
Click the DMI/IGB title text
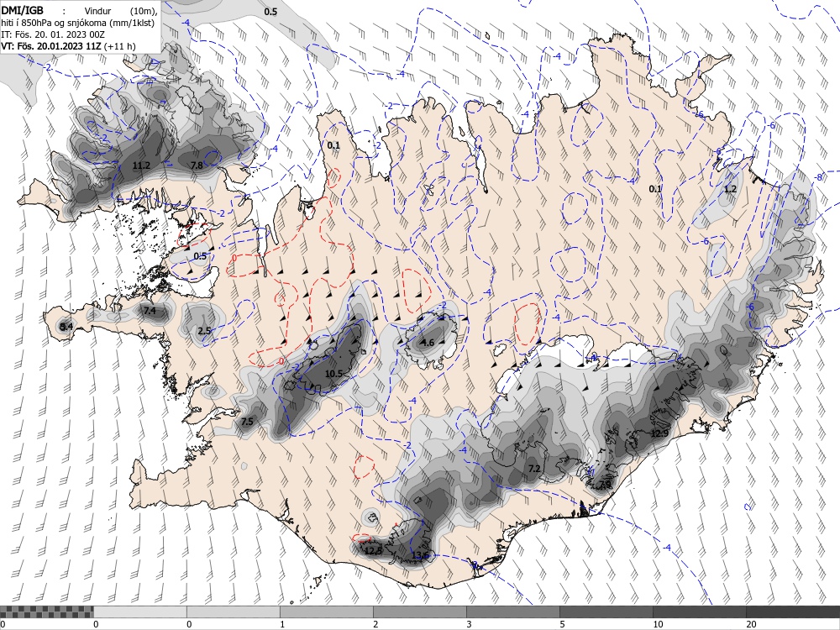click(23, 10)
